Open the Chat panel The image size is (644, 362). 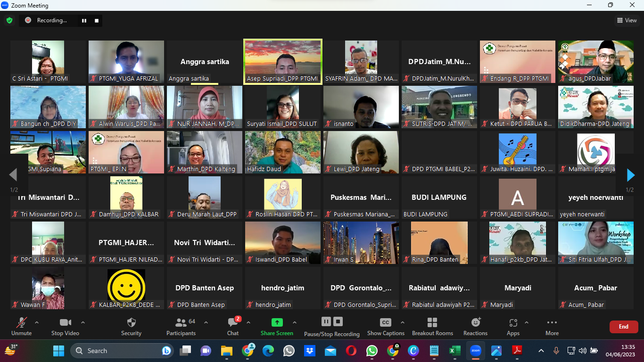click(233, 327)
